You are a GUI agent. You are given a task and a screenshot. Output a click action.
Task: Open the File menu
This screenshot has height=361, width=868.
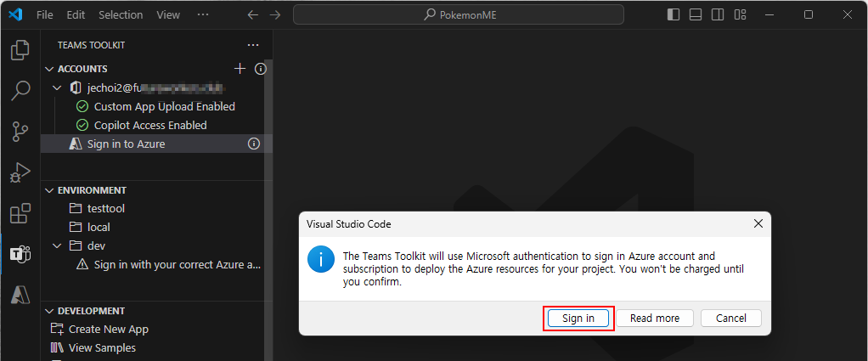(45, 15)
